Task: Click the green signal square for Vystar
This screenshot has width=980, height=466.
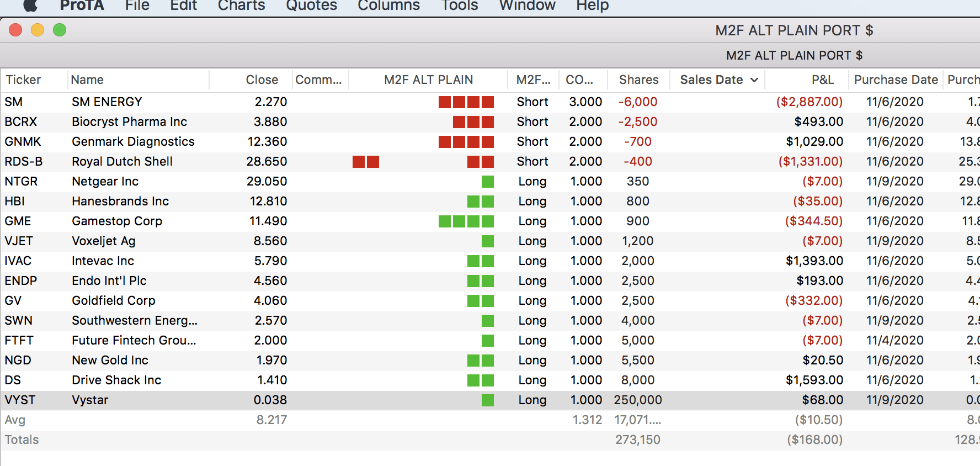Action: tap(487, 400)
